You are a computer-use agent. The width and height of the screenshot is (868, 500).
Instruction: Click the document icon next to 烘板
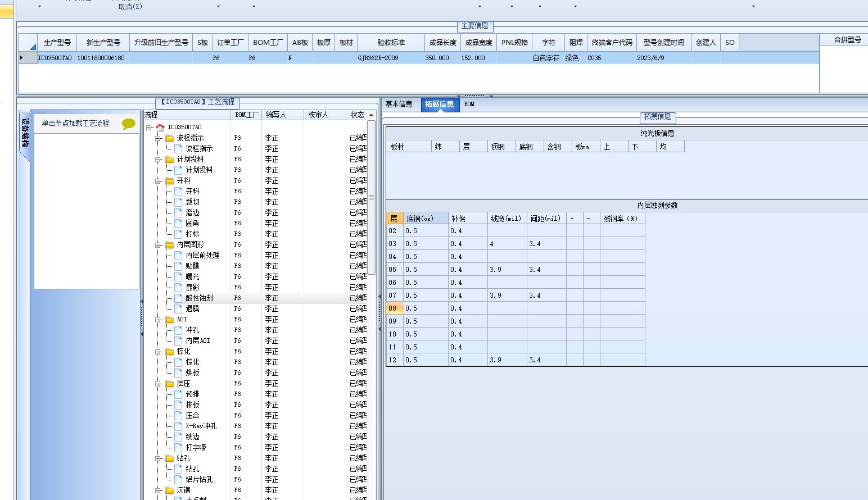coord(178,373)
